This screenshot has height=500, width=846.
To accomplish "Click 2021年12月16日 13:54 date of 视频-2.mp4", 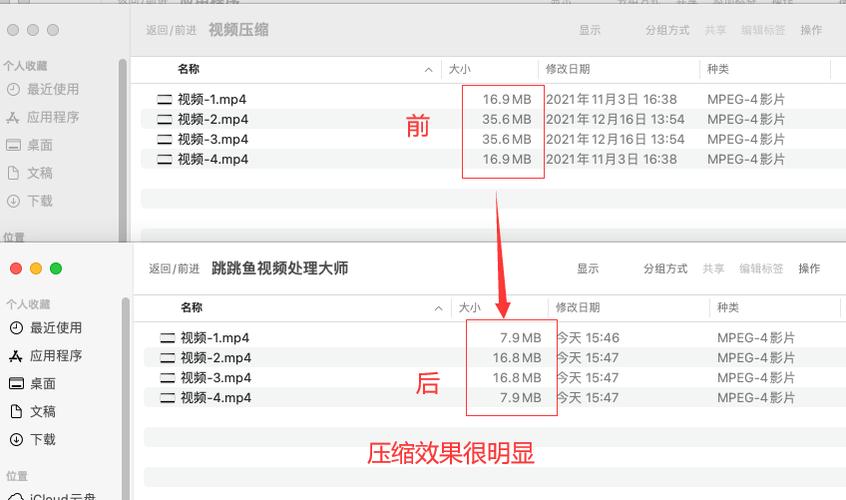I will click(x=615, y=120).
